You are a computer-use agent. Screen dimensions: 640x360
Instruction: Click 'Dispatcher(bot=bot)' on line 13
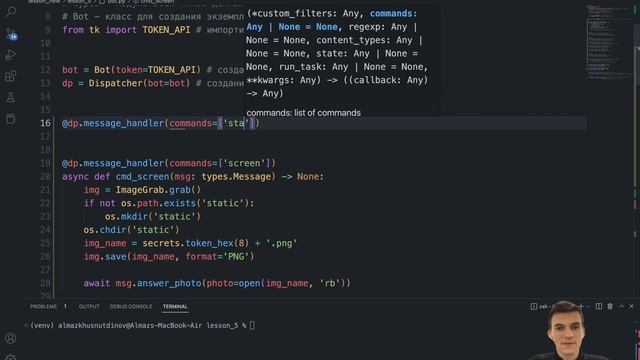click(x=139, y=83)
